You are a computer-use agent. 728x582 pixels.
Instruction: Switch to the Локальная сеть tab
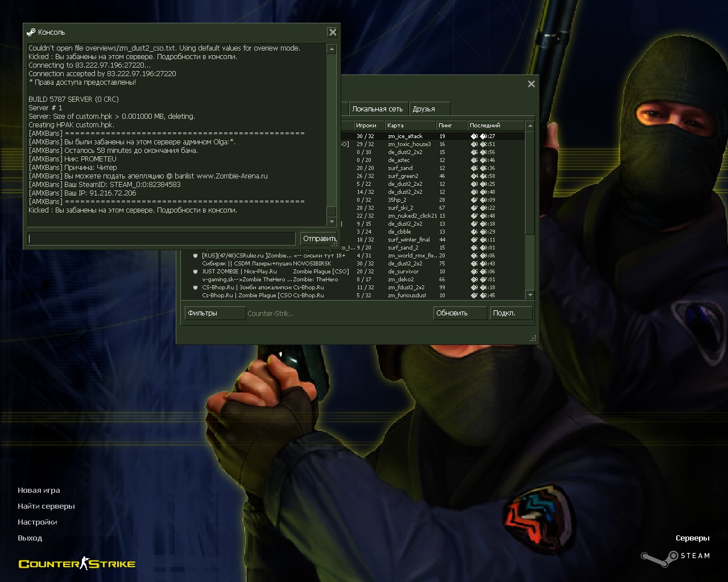pos(378,109)
